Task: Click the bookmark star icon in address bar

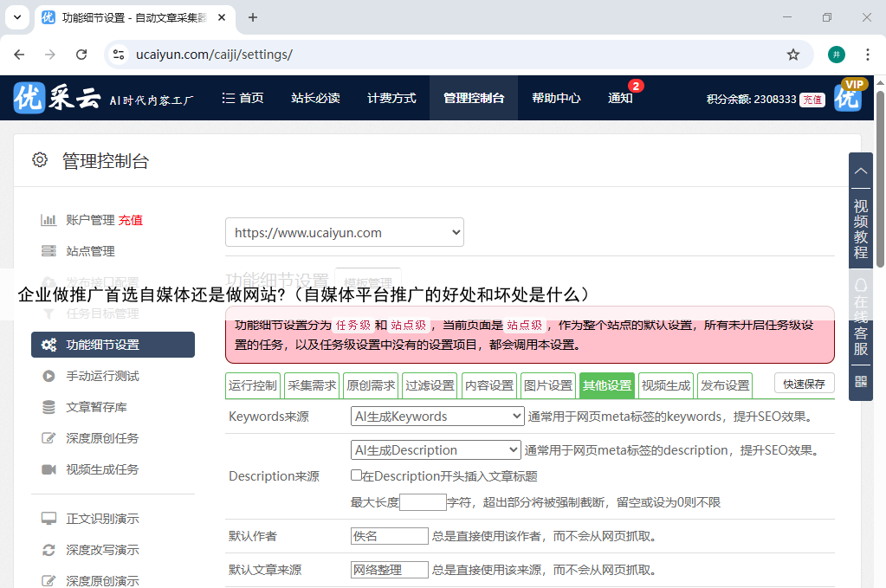Action: click(792, 55)
